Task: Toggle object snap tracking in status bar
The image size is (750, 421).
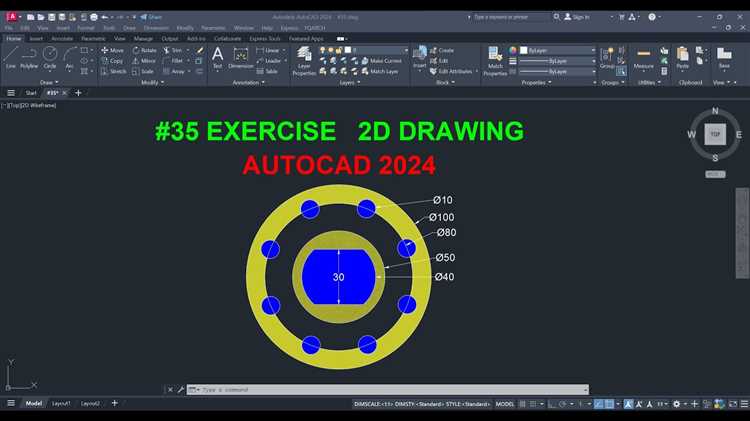Action: pyautogui.click(x=599, y=404)
